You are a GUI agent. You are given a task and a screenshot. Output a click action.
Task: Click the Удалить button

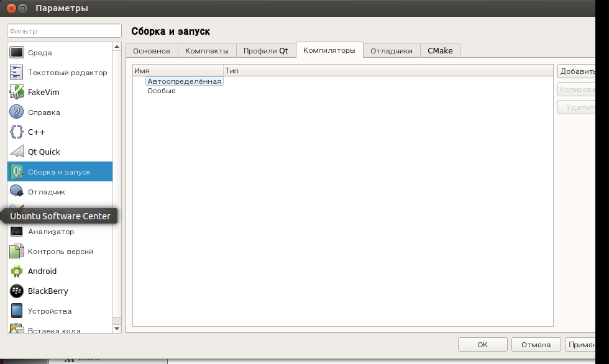pyautogui.click(x=577, y=107)
